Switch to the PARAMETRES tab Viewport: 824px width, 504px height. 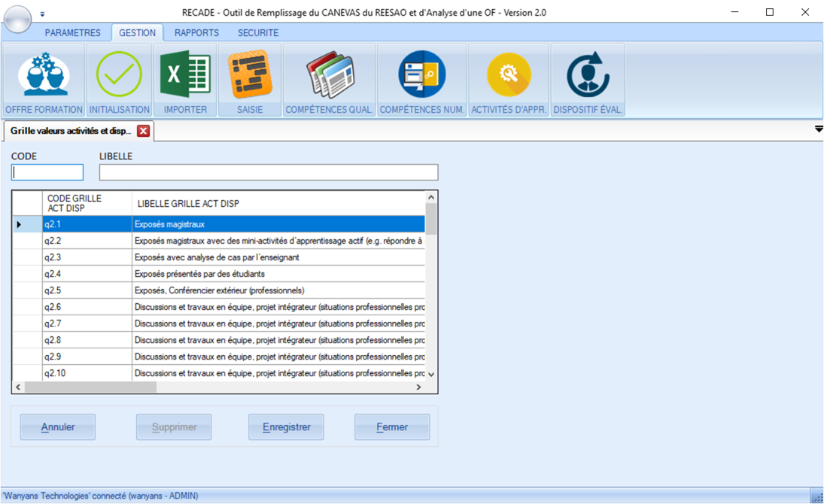point(72,33)
